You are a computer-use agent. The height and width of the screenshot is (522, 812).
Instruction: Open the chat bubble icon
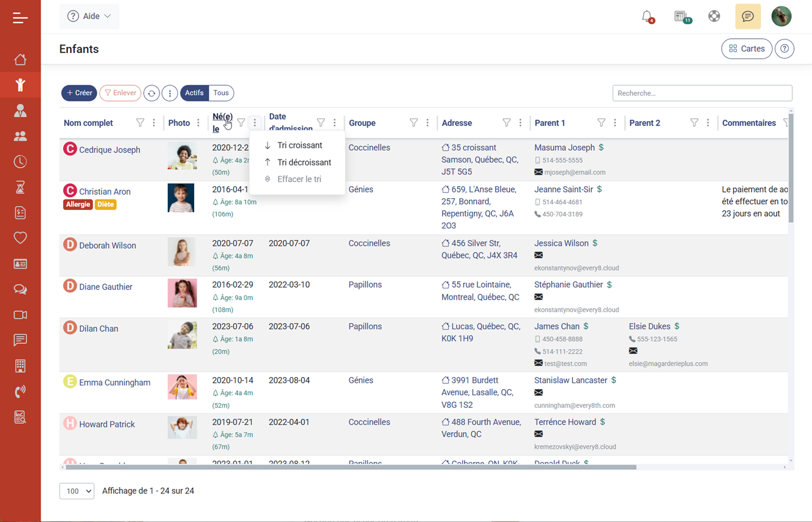coord(748,16)
